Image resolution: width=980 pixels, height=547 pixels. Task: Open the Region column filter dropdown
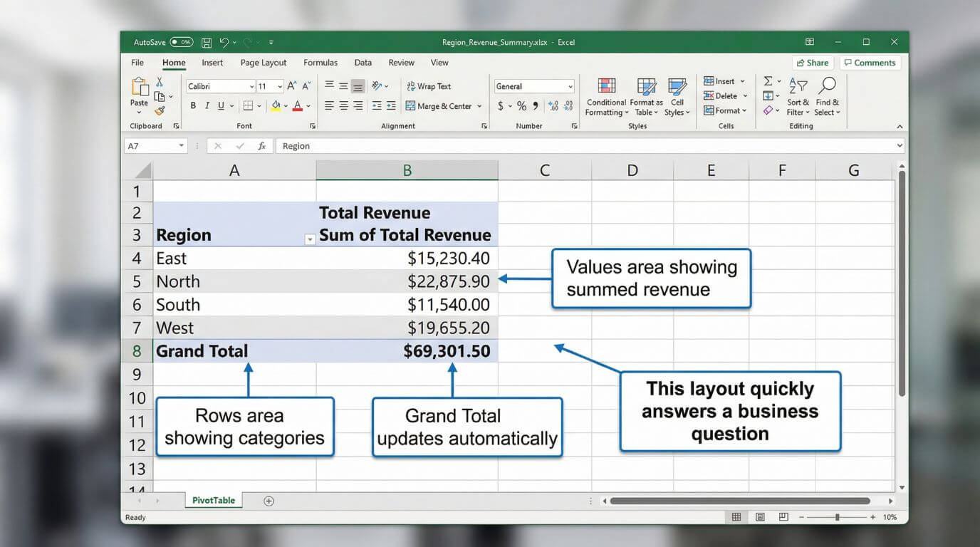(x=309, y=239)
